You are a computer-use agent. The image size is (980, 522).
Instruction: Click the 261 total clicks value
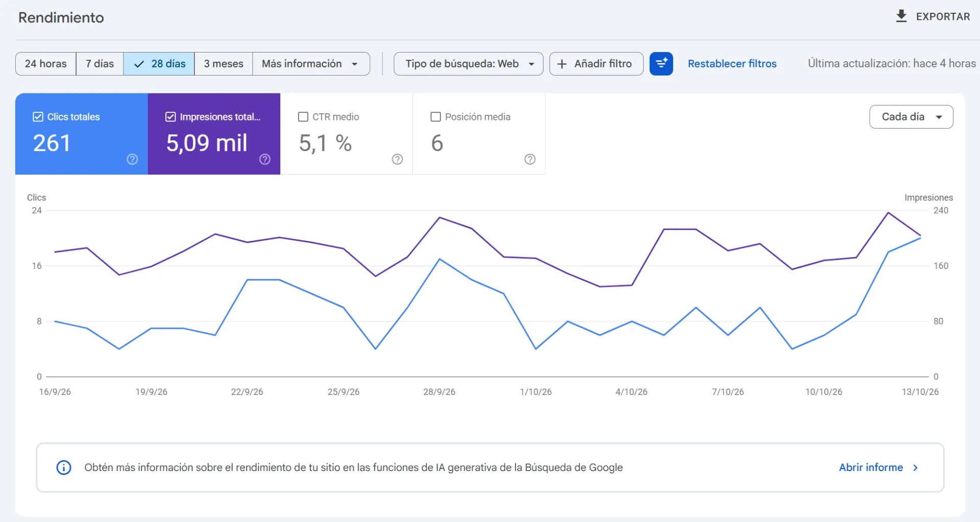(x=52, y=143)
